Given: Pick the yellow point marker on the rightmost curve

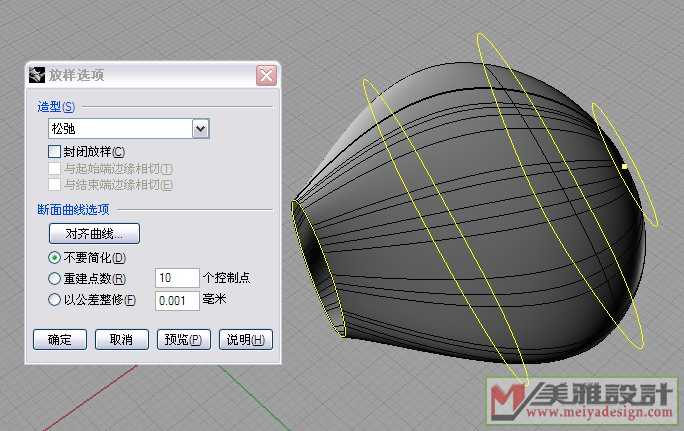Looking at the screenshot, I should pyautogui.click(x=624, y=166).
